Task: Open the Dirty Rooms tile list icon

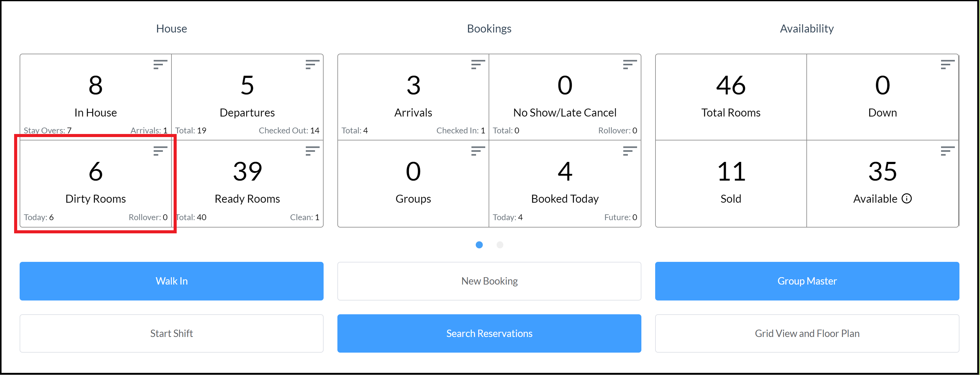Action: (160, 151)
